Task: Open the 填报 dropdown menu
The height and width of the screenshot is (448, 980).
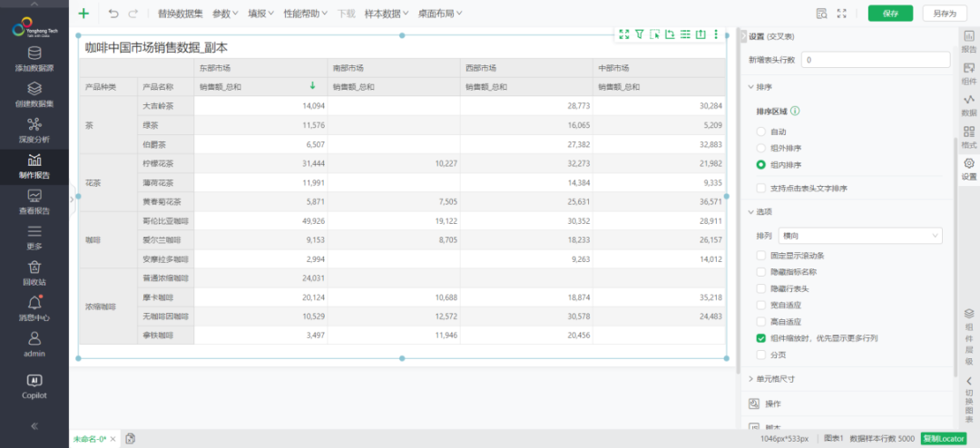Action: (x=260, y=13)
